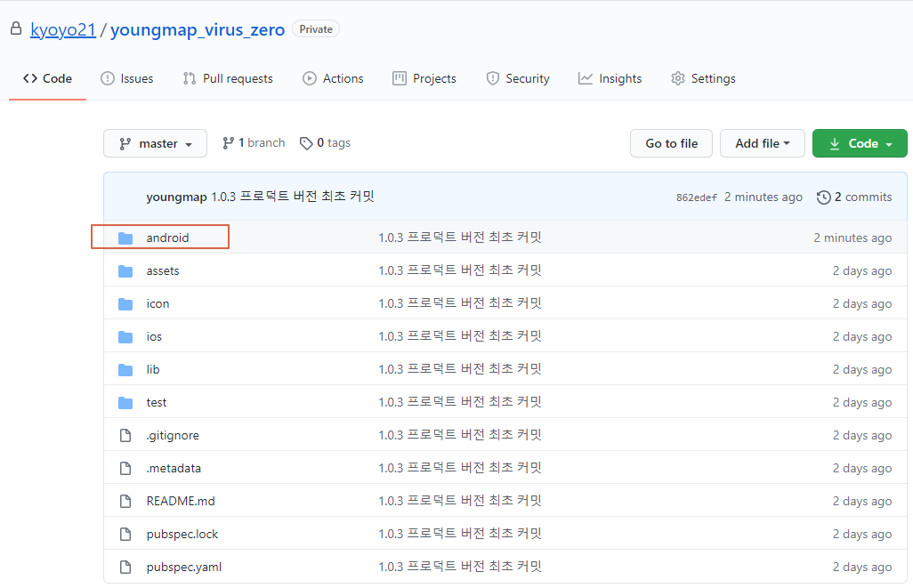Open the Pull requests tab
The image size is (913, 588).
[228, 78]
